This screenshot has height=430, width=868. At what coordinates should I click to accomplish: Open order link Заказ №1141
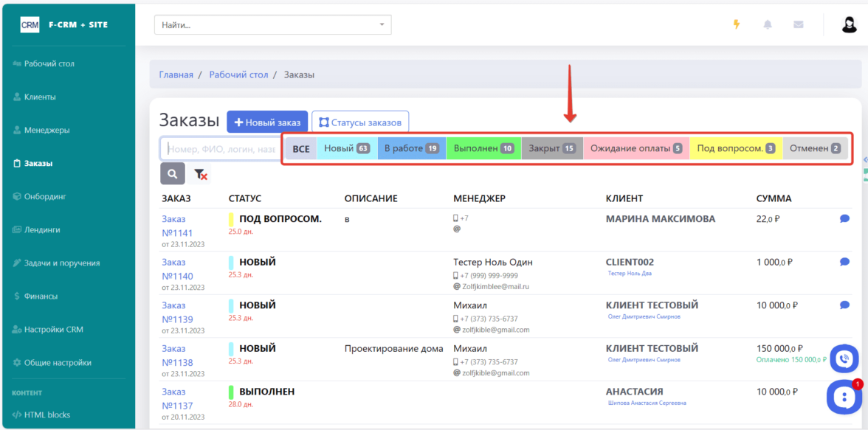pyautogui.click(x=177, y=226)
